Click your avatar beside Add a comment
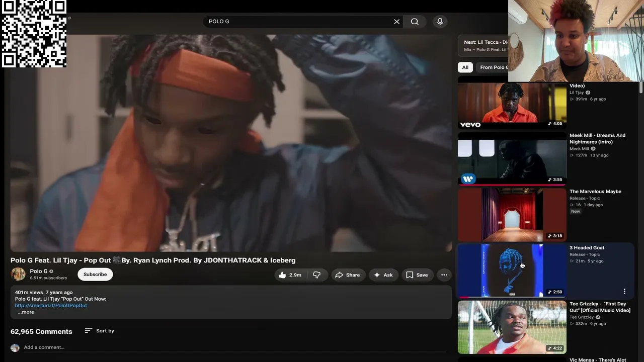 [15, 348]
